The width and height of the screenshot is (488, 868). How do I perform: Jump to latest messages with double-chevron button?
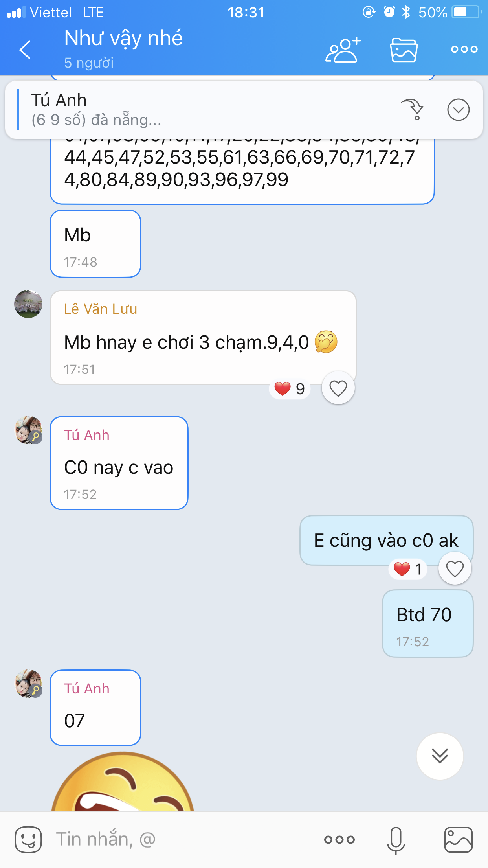click(x=440, y=756)
